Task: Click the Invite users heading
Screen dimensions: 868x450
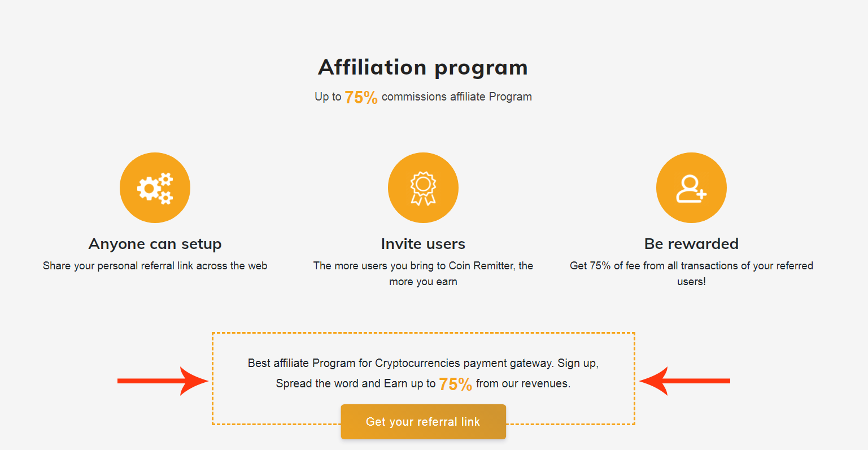Action: (x=423, y=244)
